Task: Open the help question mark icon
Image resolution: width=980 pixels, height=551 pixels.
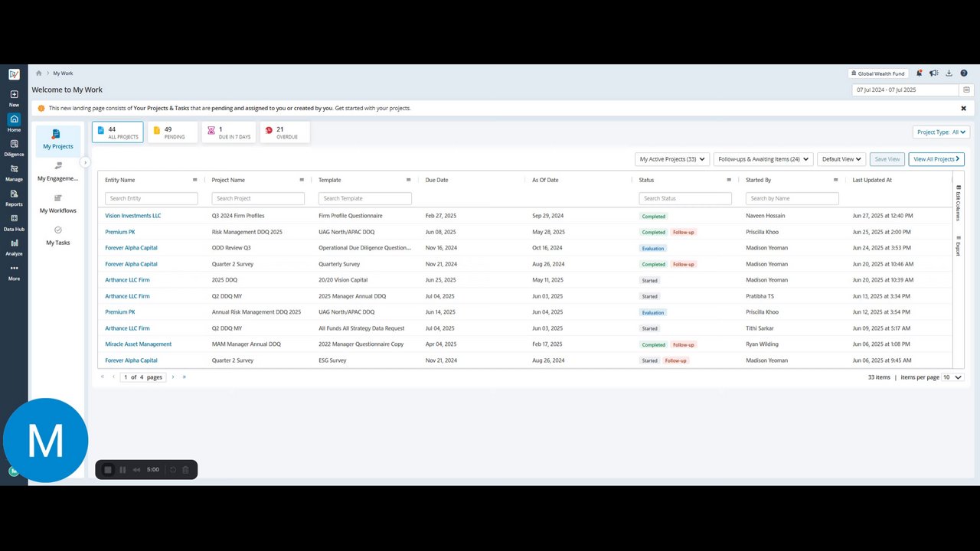Action: (964, 73)
